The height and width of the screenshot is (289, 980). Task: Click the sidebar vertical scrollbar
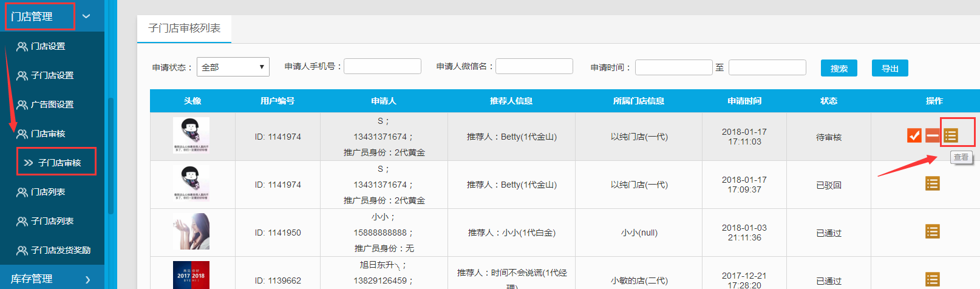click(x=111, y=156)
